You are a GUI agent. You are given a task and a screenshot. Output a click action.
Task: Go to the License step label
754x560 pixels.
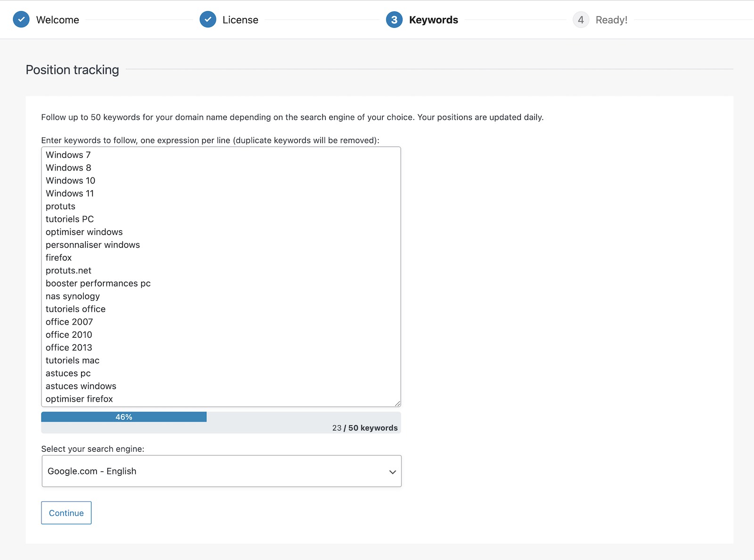coord(240,20)
